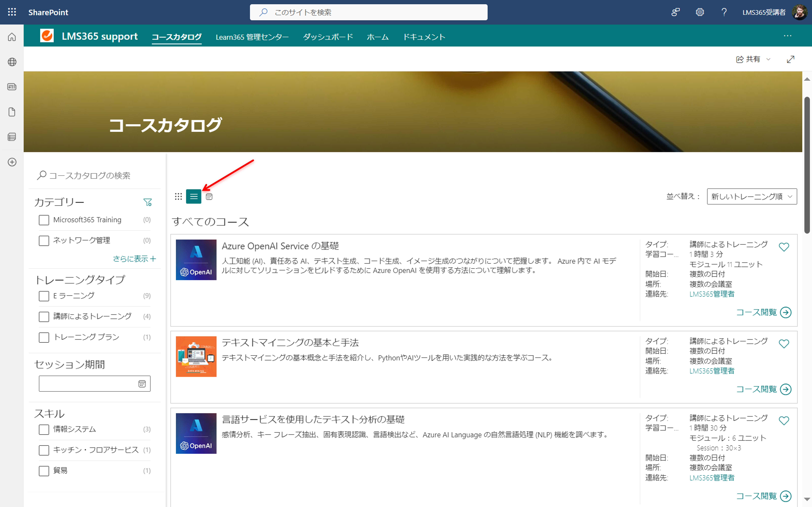Click the course catalog search magnifier icon
The height and width of the screenshot is (507, 812).
42,175
